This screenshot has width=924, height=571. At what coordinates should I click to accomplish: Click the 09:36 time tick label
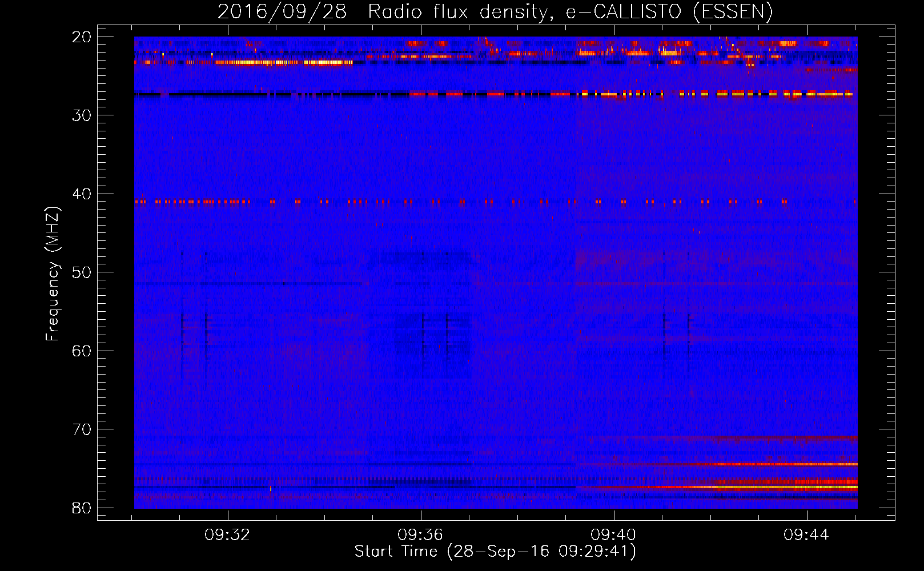pyautogui.click(x=420, y=535)
